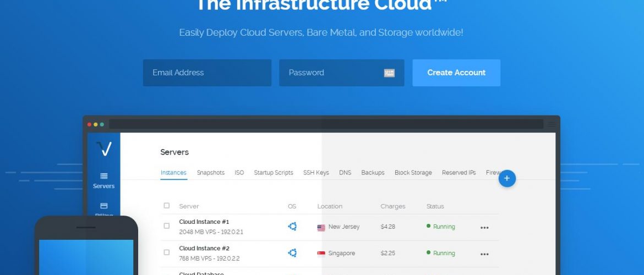Switch to the Block Storage tab

pyautogui.click(x=413, y=173)
